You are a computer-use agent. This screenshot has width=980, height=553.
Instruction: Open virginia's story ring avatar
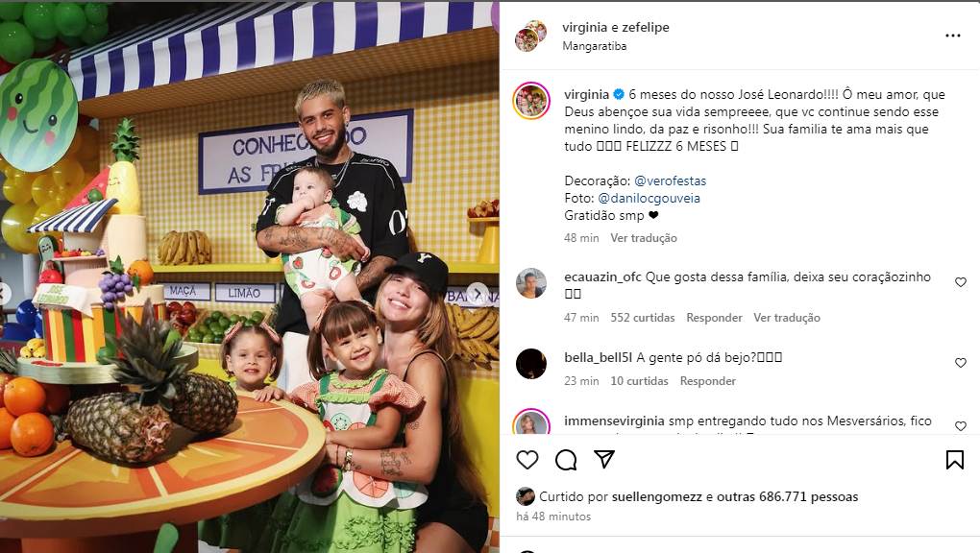pos(531,101)
